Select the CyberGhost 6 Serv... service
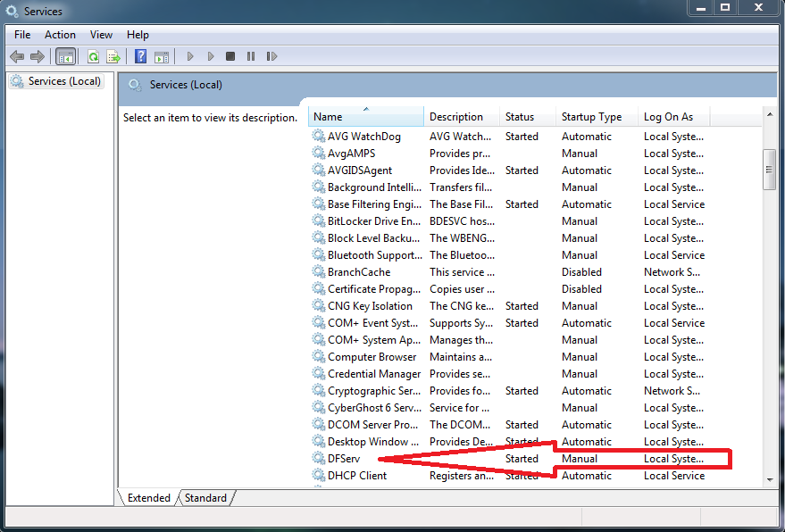Image resolution: width=785 pixels, height=532 pixels. [508, 408]
